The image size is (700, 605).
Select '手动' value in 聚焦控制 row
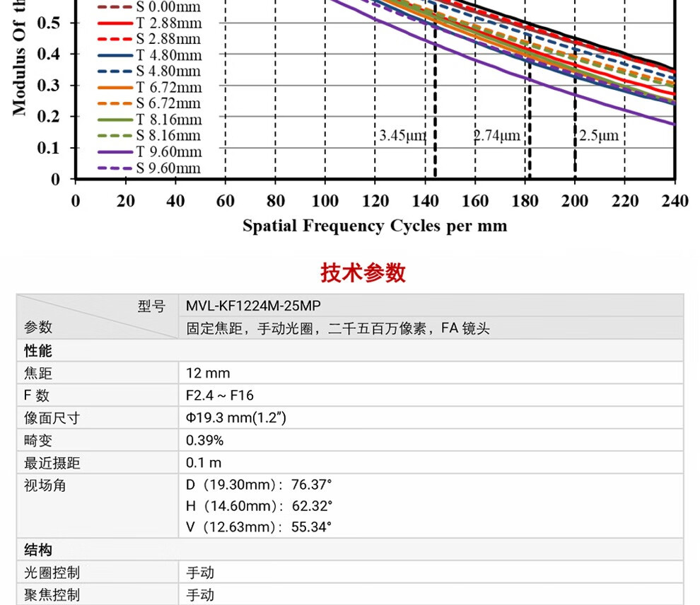pos(200,594)
